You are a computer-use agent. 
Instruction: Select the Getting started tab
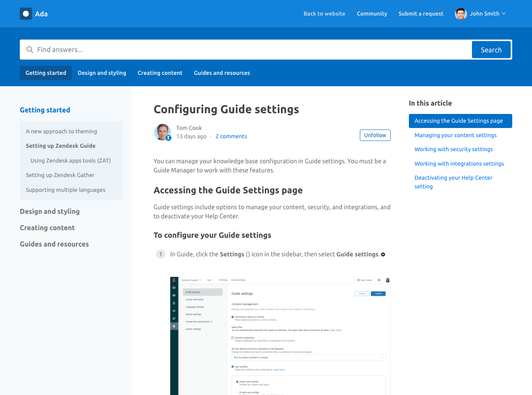46,73
